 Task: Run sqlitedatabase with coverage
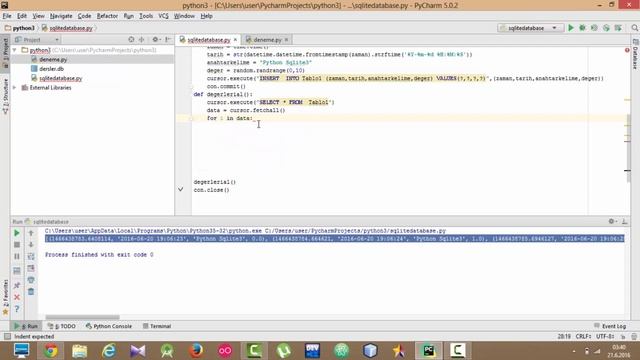pos(594,28)
